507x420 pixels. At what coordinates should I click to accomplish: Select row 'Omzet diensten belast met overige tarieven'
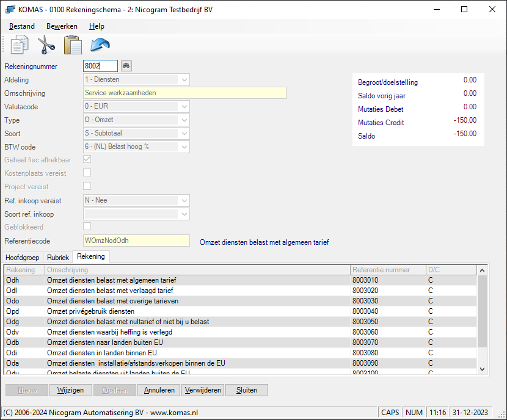[241, 301]
